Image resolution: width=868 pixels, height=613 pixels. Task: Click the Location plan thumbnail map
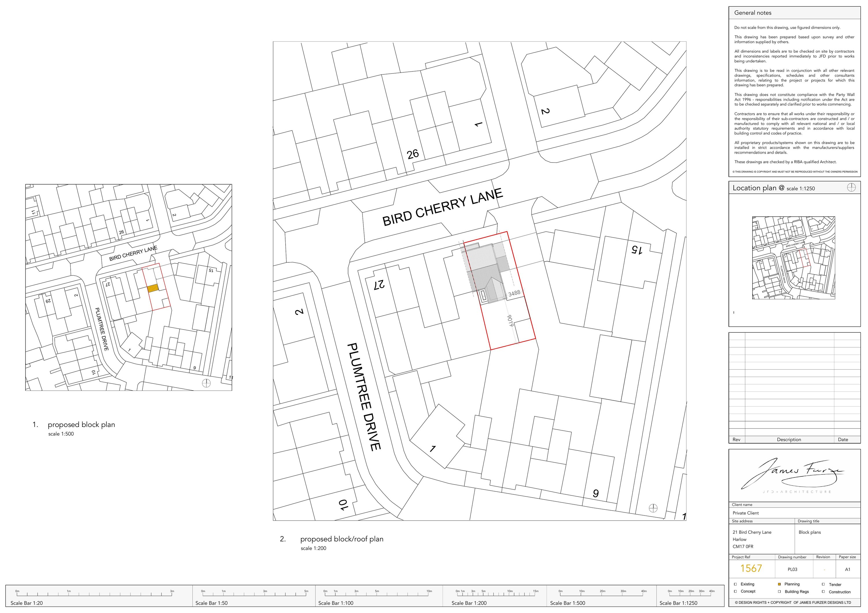(x=794, y=258)
